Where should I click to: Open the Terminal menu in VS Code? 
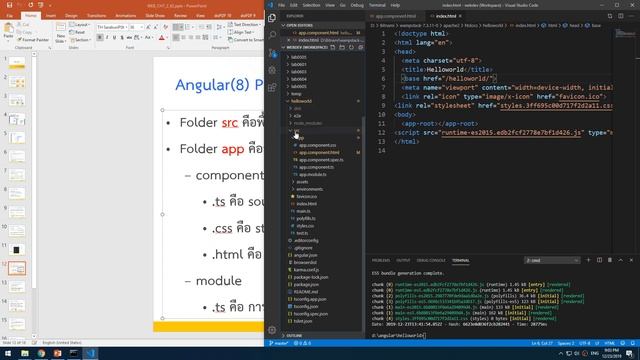coord(377,5)
